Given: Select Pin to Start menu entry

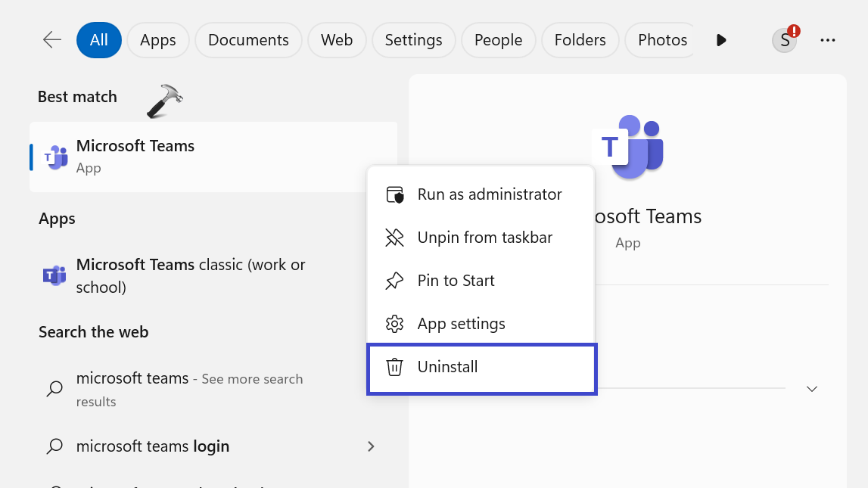Looking at the screenshot, I should point(456,281).
